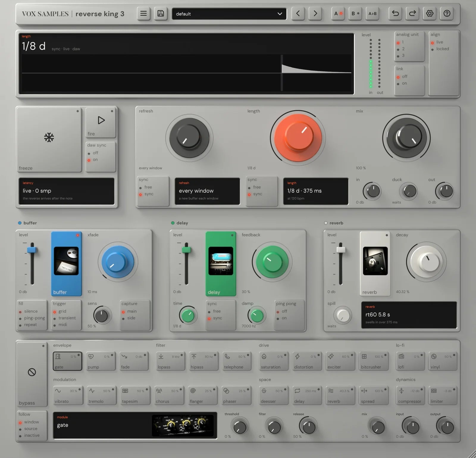The width and height of the screenshot is (476, 458).
Task: Select the pump envelope module
Action: [x=101, y=361]
